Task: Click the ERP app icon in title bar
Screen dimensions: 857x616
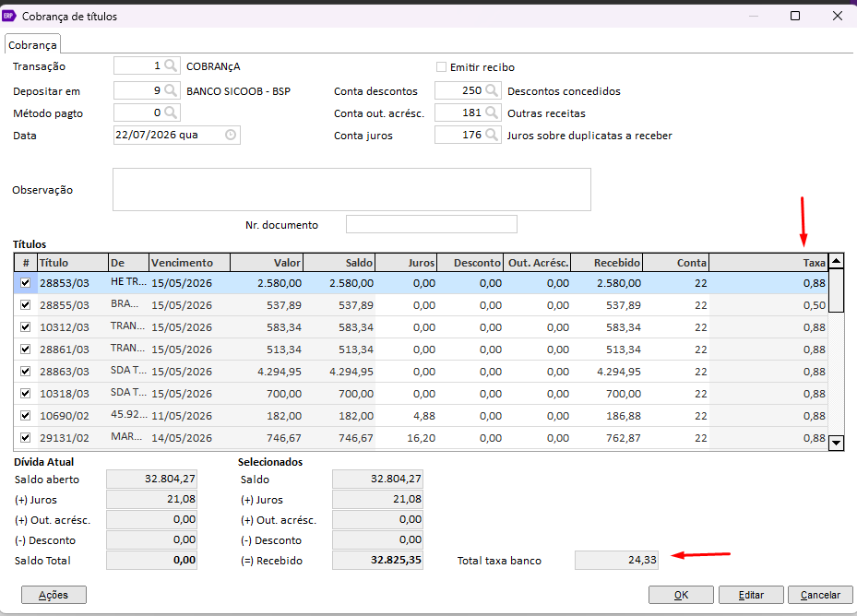Action: click(8, 16)
